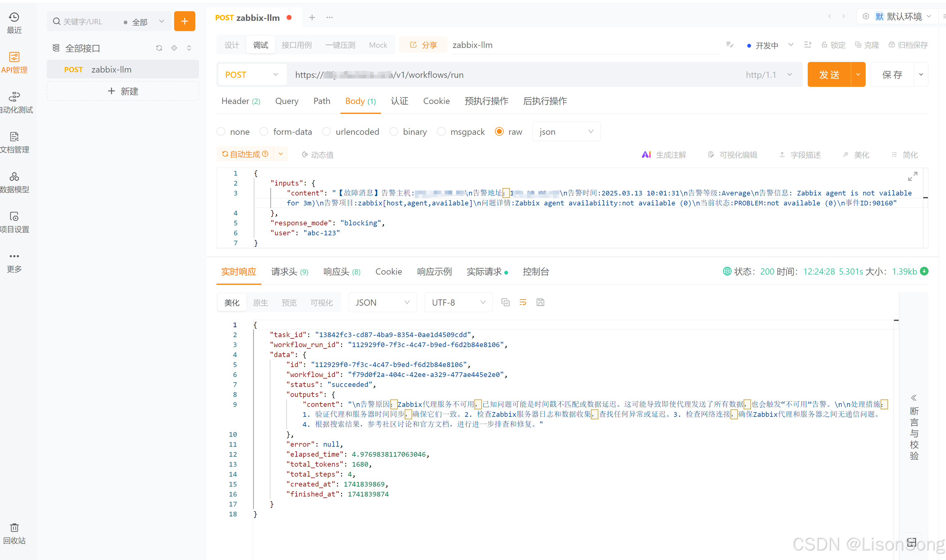Select the binary body type radio
The image size is (946, 560).
point(394,132)
